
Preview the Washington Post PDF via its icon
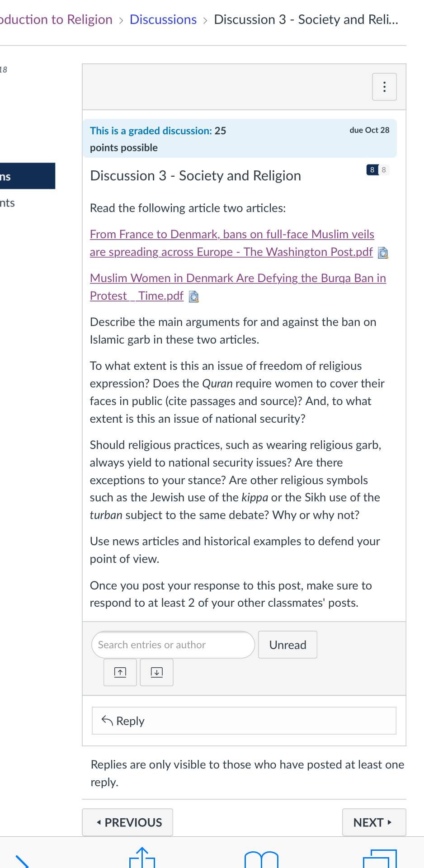(x=383, y=253)
